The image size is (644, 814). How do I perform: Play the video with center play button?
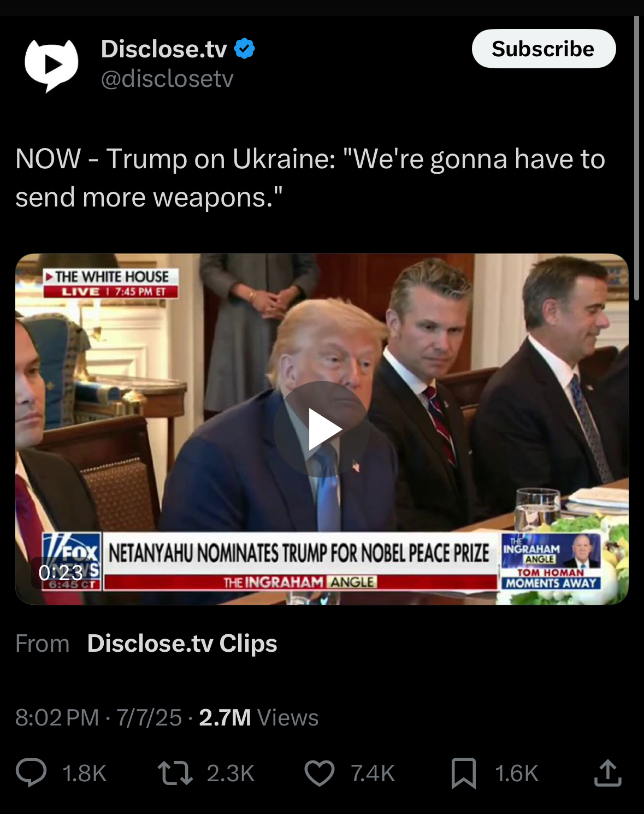322,429
